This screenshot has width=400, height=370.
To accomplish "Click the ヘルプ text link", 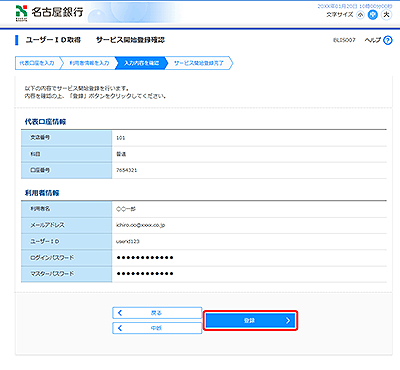I will [373, 40].
